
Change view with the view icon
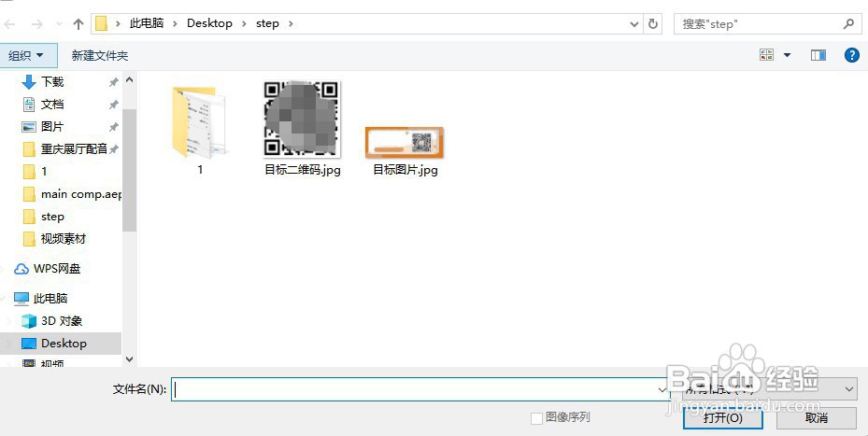point(767,55)
